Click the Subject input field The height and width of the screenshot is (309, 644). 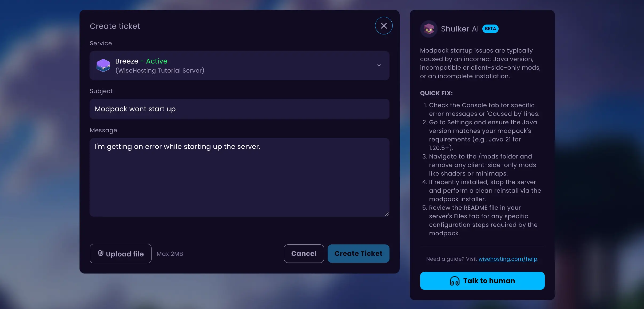(x=239, y=109)
